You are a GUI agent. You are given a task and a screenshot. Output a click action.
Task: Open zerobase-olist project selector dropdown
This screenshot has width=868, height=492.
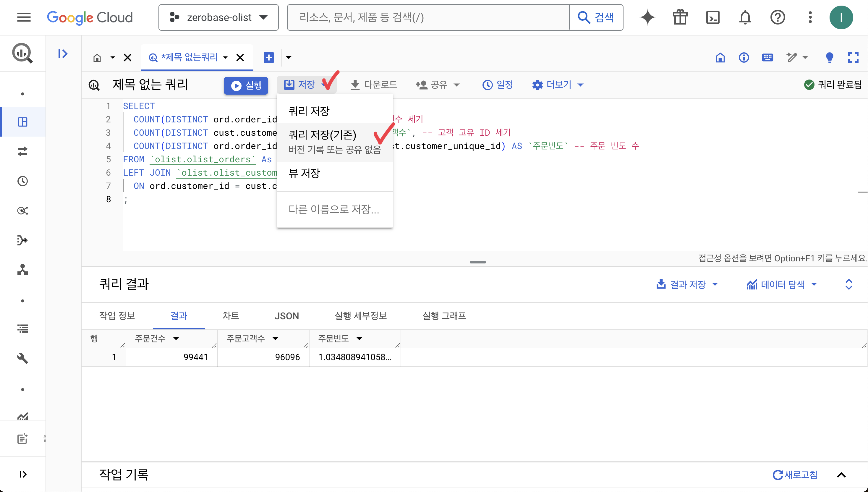click(218, 17)
